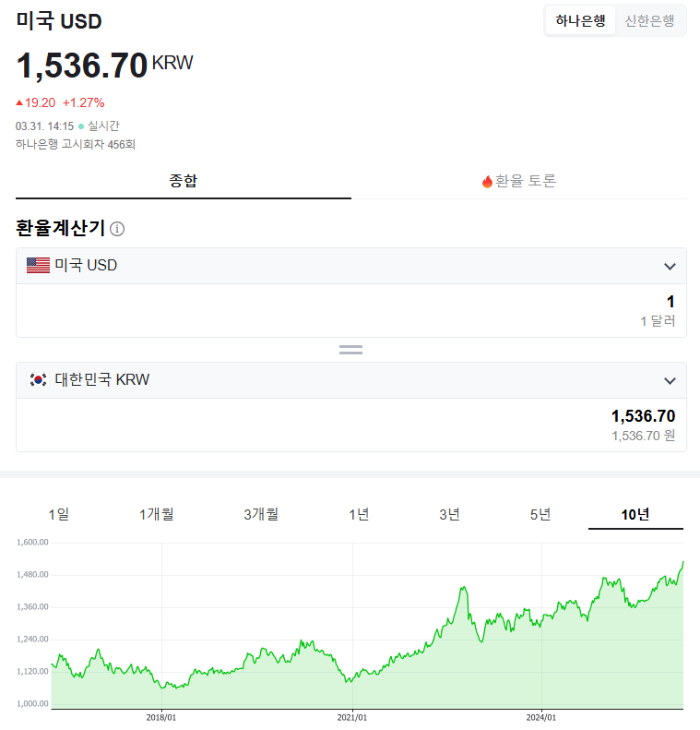Screen dimensions: 700x730
Task: Switch bank to 하나은행
Action: pyautogui.click(x=580, y=20)
